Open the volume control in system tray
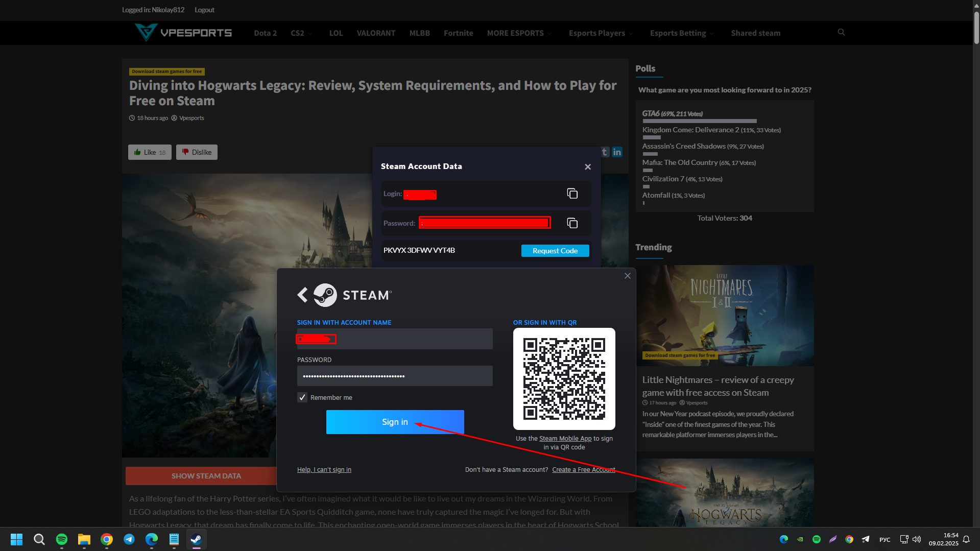The width and height of the screenshot is (980, 551). click(x=917, y=539)
